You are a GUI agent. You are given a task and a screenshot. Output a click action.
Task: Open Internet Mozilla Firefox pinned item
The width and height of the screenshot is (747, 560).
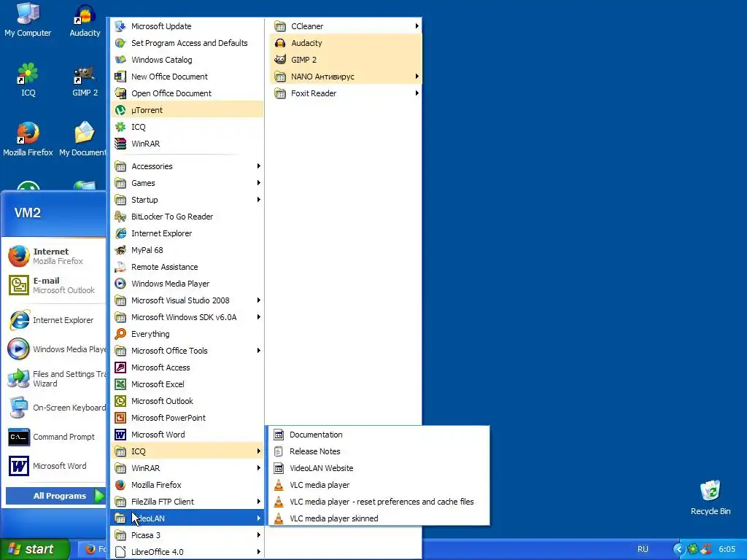click(x=55, y=256)
